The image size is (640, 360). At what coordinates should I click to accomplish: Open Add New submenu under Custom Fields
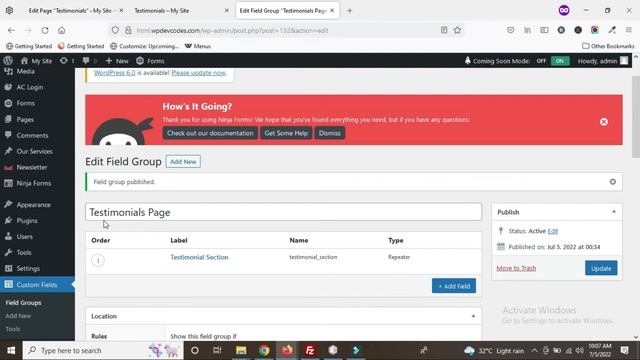tap(18, 316)
